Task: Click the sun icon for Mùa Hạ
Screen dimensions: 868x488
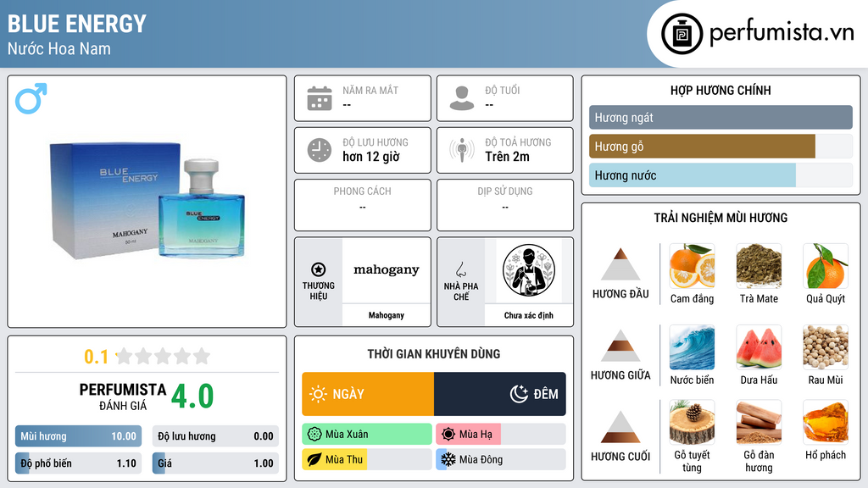Action: tap(448, 435)
